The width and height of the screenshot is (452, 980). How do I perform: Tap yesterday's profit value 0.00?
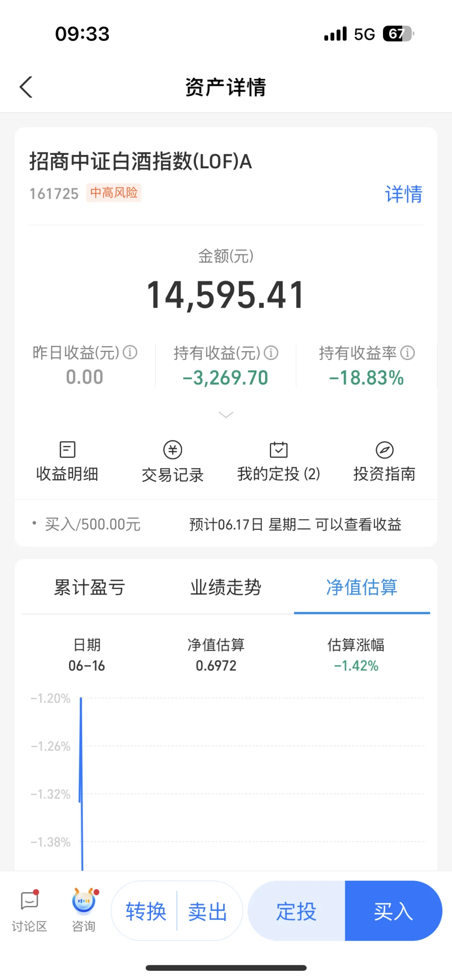(85, 377)
